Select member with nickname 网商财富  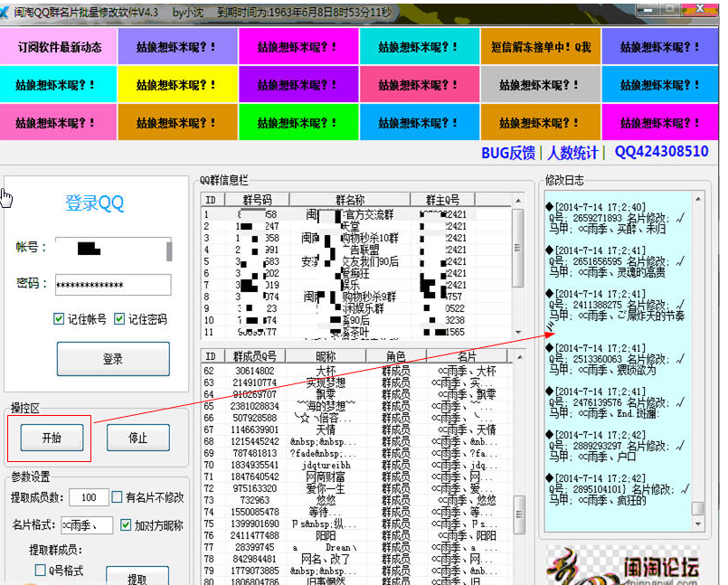[x=357, y=476]
